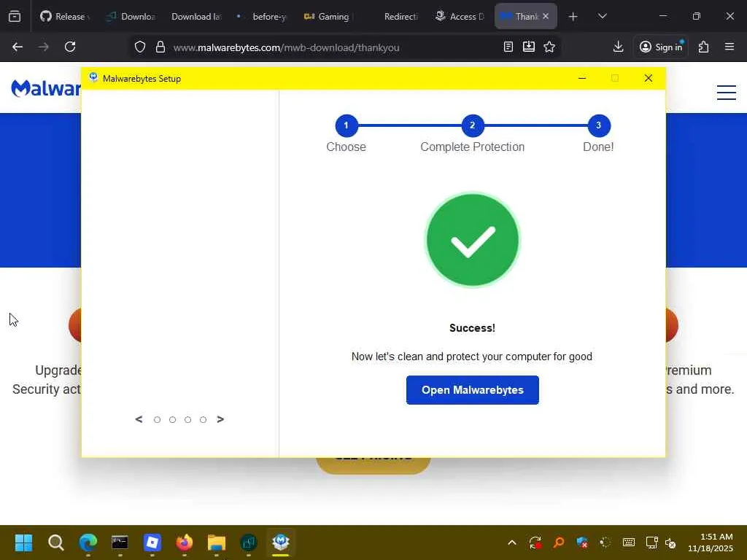Open a new browser tab
The width and height of the screenshot is (747, 560).
[573, 17]
